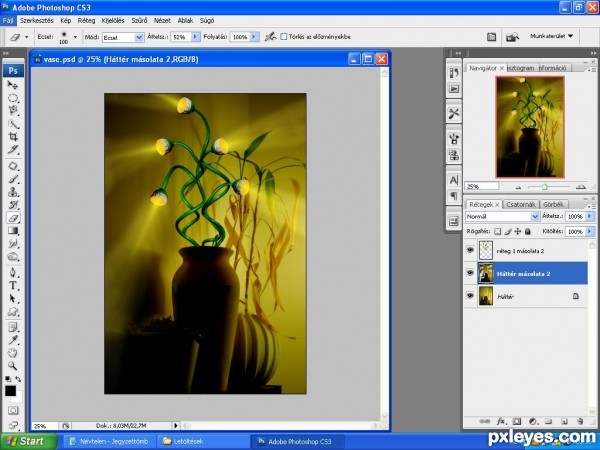Select the Pen tool
This screenshot has width=600, height=450.
13,272
